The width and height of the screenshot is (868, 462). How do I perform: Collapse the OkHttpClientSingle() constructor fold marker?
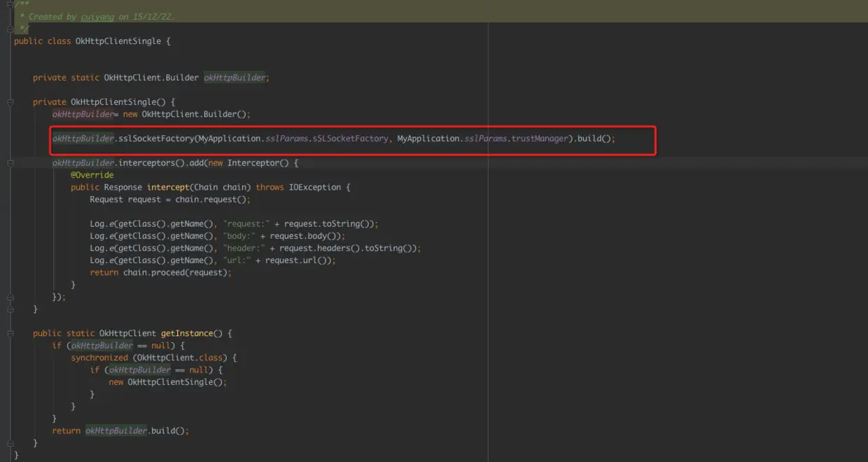10,102
